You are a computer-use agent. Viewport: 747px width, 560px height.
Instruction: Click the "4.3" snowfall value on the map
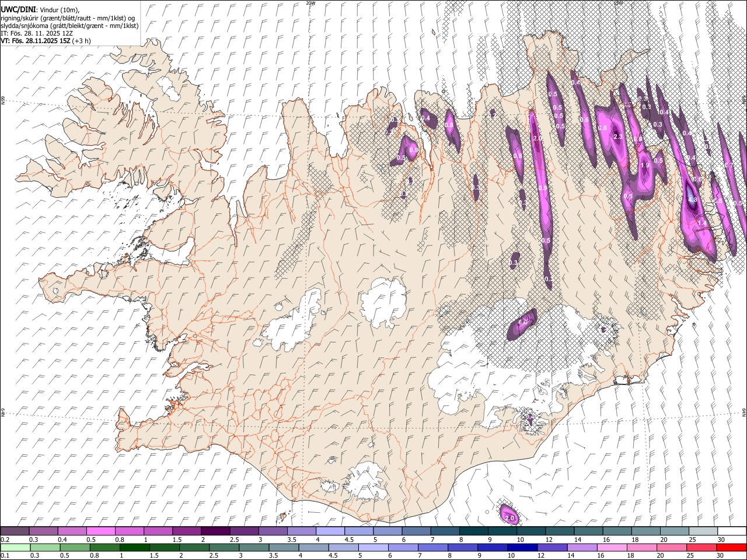pos(693,199)
